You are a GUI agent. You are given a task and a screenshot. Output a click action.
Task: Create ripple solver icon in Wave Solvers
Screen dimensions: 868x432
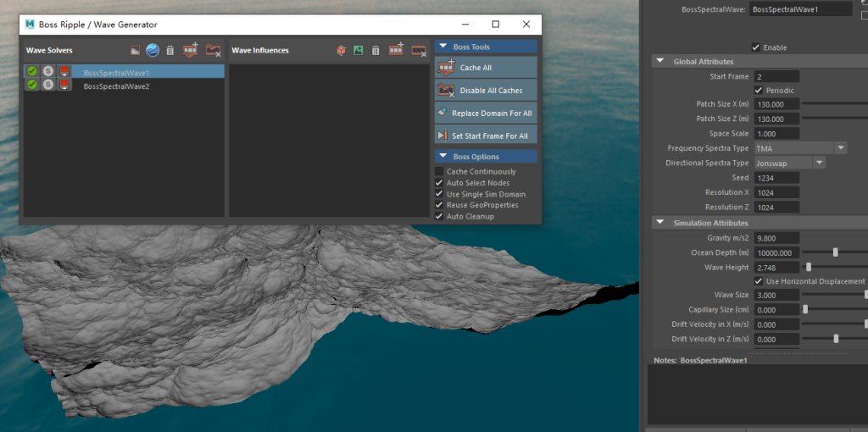click(x=135, y=50)
